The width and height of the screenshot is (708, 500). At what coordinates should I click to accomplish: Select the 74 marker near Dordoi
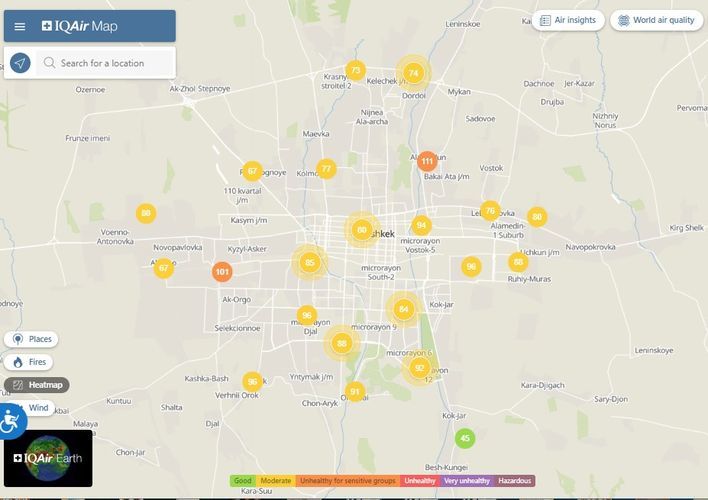(x=413, y=72)
